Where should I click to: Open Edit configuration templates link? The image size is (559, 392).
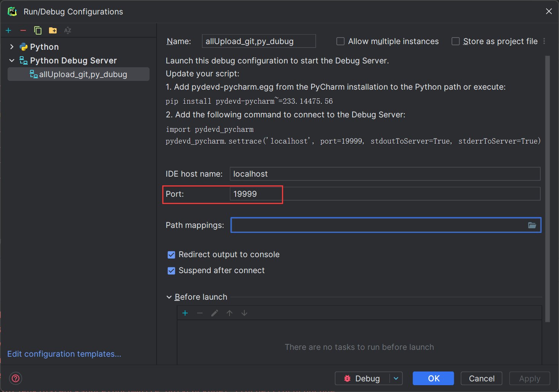(x=64, y=354)
